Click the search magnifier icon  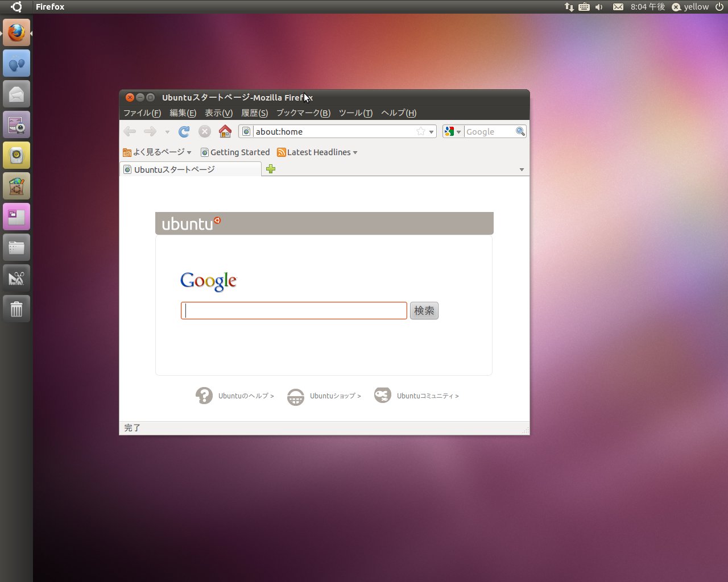(x=520, y=131)
